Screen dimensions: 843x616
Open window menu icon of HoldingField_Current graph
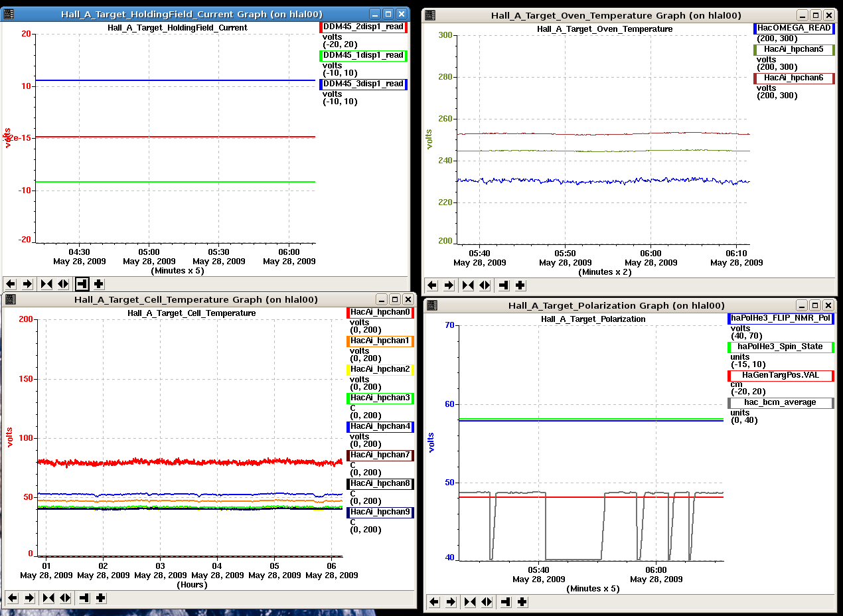point(9,14)
